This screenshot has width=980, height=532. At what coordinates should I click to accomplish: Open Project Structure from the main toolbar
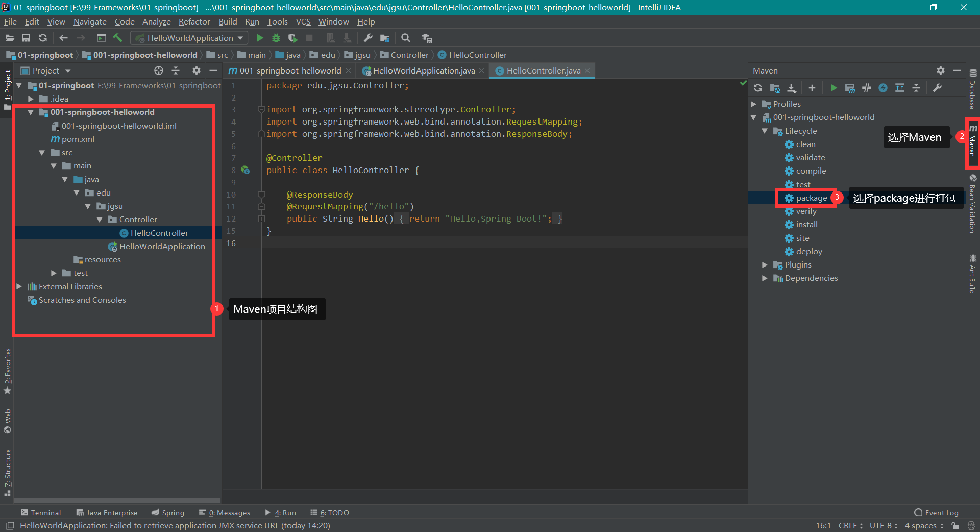(385, 38)
